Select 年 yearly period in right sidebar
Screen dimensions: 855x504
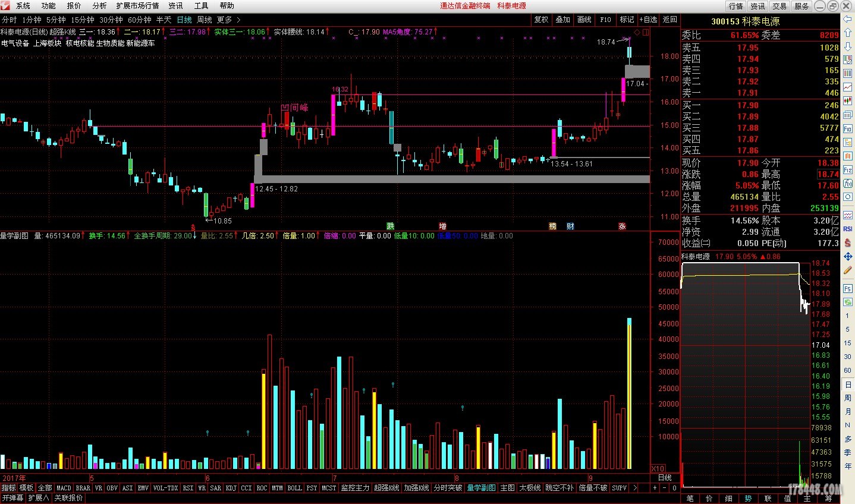point(847,466)
